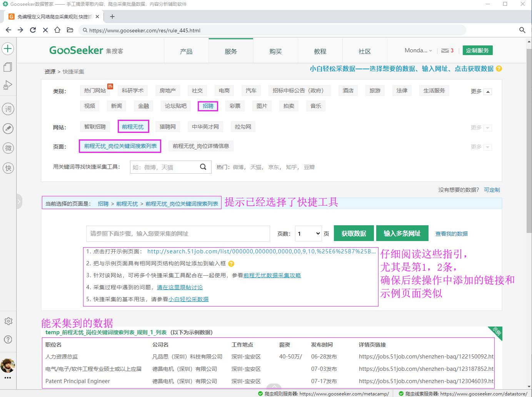Click the 输入多条网址 button
This screenshot has height=397, width=532.
[x=402, y=233]
